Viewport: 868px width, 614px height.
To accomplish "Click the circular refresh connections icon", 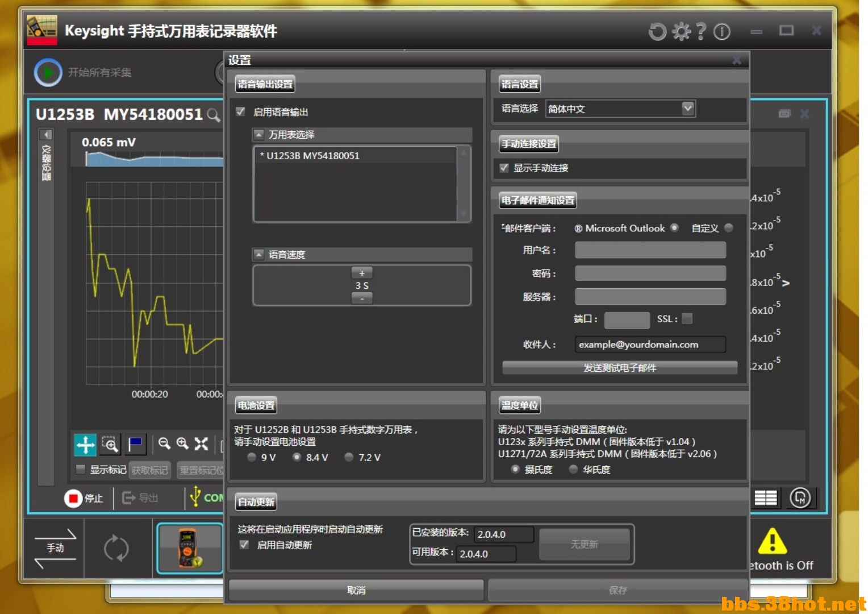I will coord(116,549).
